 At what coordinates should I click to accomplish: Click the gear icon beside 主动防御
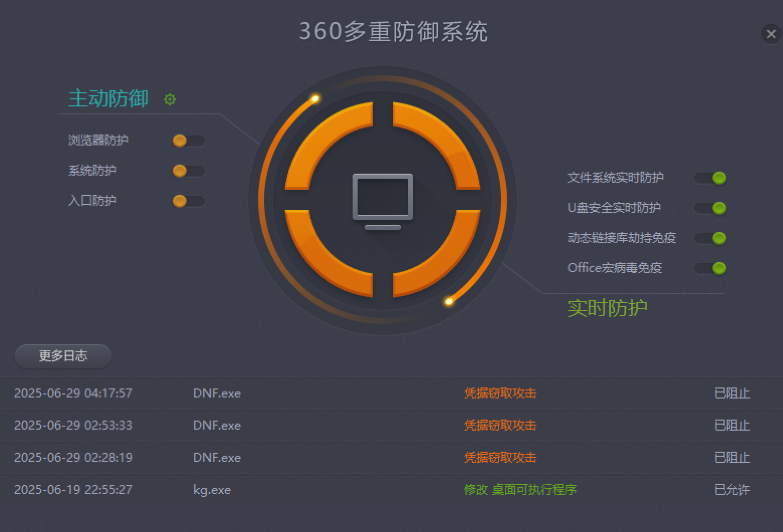tap(169, 99)
